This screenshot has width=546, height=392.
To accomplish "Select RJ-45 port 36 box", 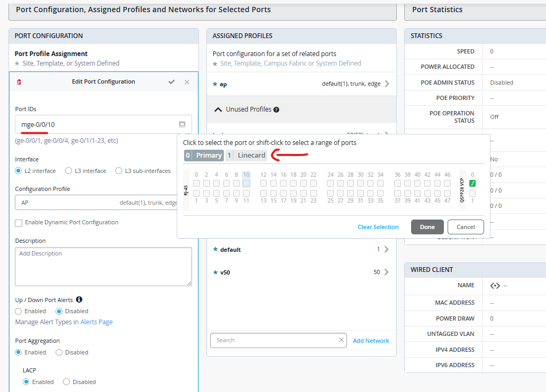I will 397,183.
